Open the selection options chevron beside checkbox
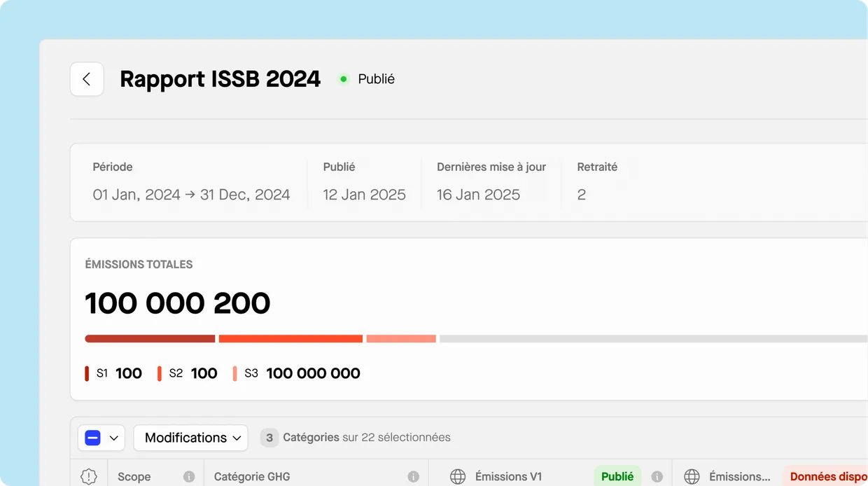The width and height of the screenshot is (868, 486). [114, 438]
